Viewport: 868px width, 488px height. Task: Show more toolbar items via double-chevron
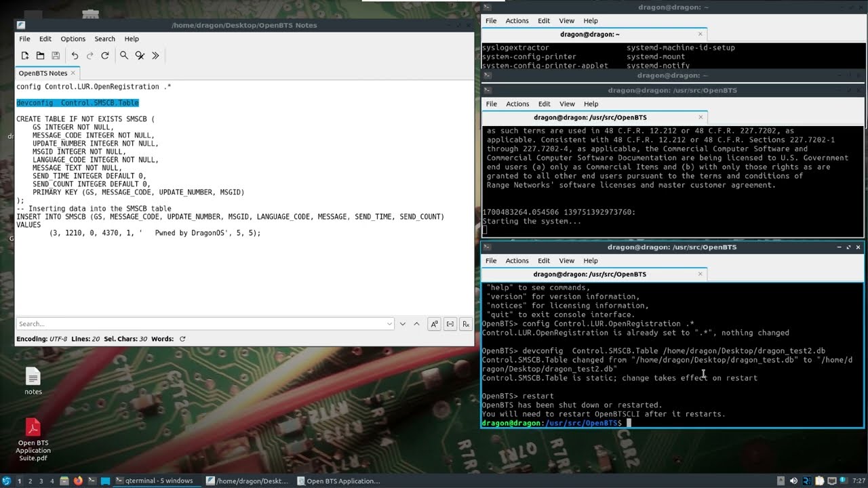[155, 56]
